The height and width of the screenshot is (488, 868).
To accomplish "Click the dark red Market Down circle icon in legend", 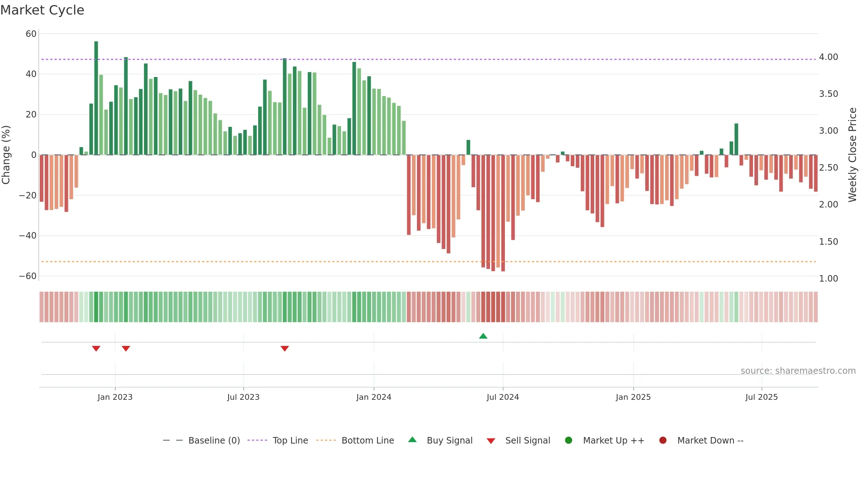I will click(663, 440).
